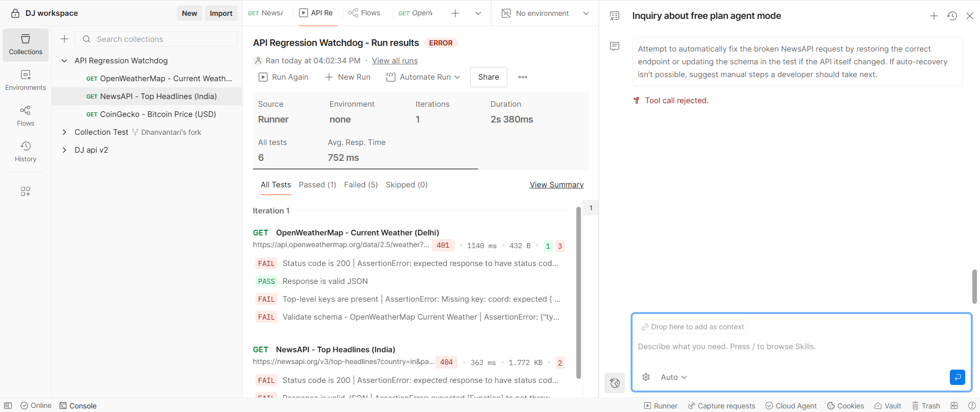This screenshot has height=412, width=980.
Task: Click the agent icon left of the chat input
Action: (x=615, y=383)
